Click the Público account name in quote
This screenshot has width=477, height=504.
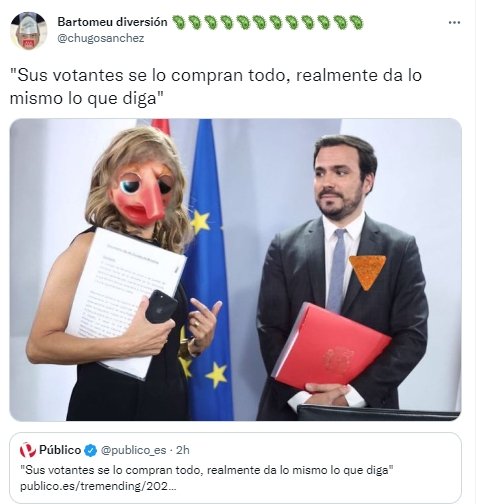(x=60, y=450)
